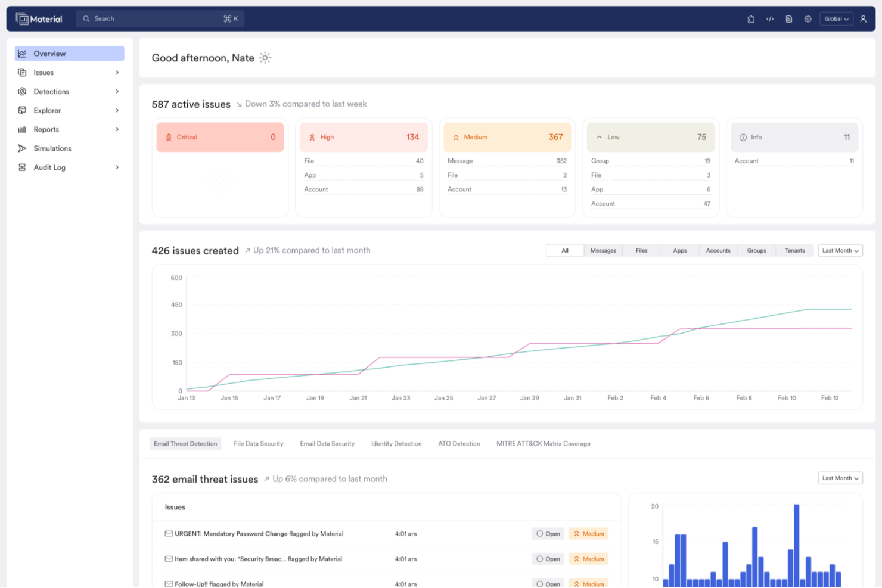Click the code snippet icon in the header
Screen dimensions: 882x588
click(770, 18)
